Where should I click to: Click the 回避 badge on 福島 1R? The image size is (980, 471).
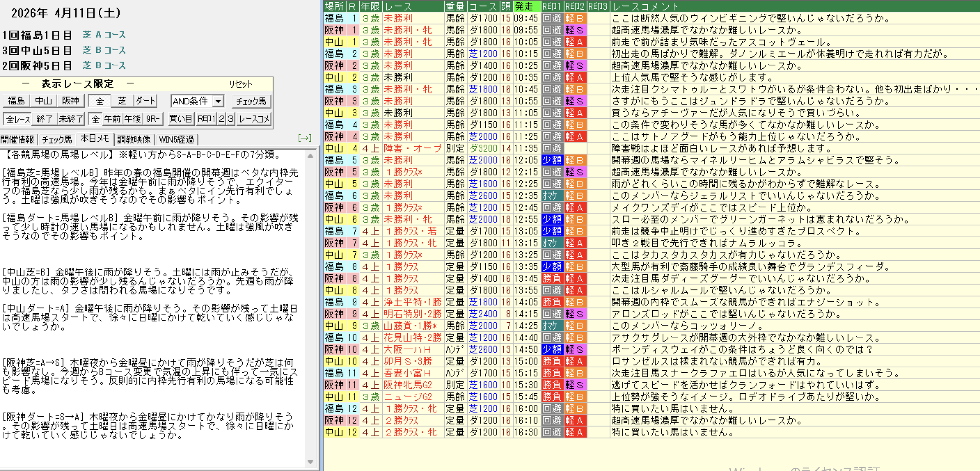point(552,18)
